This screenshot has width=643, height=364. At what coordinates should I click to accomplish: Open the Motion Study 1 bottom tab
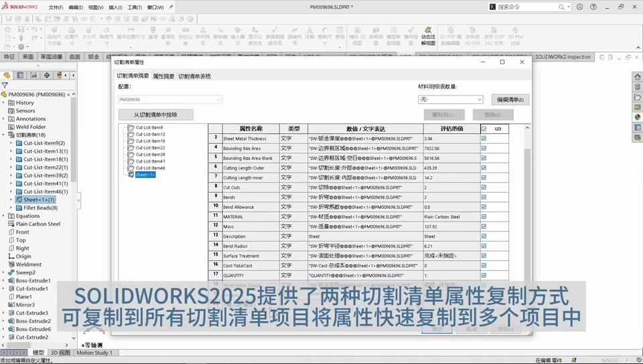pyautogui.click(x=94, y=353)
